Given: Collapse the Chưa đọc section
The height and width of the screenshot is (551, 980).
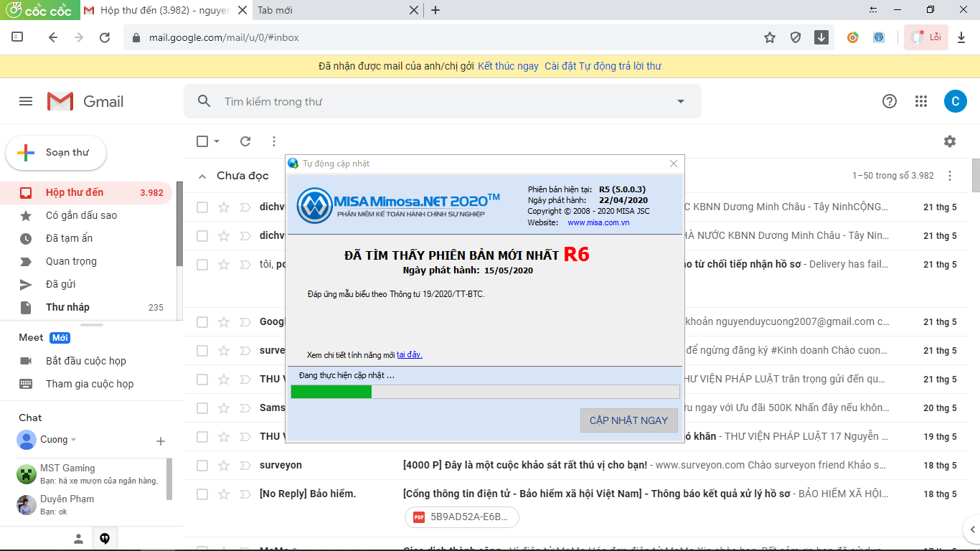Looking at the screenshot, I should [202, 176].
